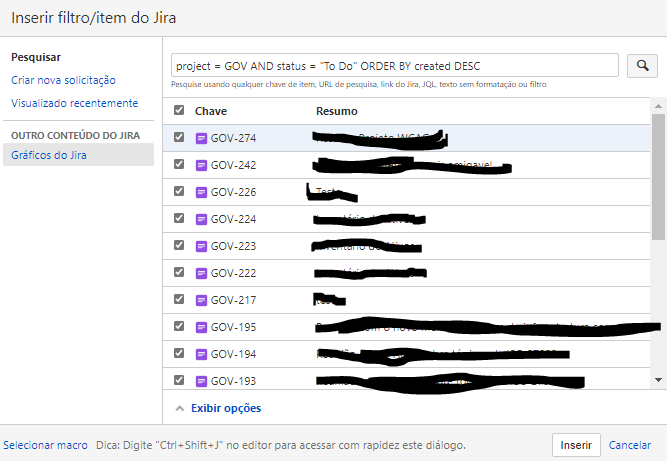The image size is (667, 461).
Task: Click the GOV-223 issue key
Action: click(233, 246)
